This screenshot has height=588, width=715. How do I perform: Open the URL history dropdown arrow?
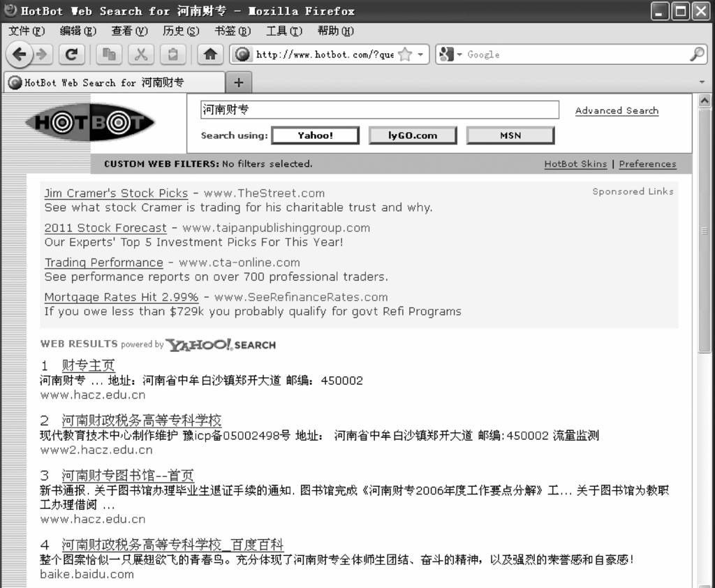pyautogui.click(x=420, y=54)
